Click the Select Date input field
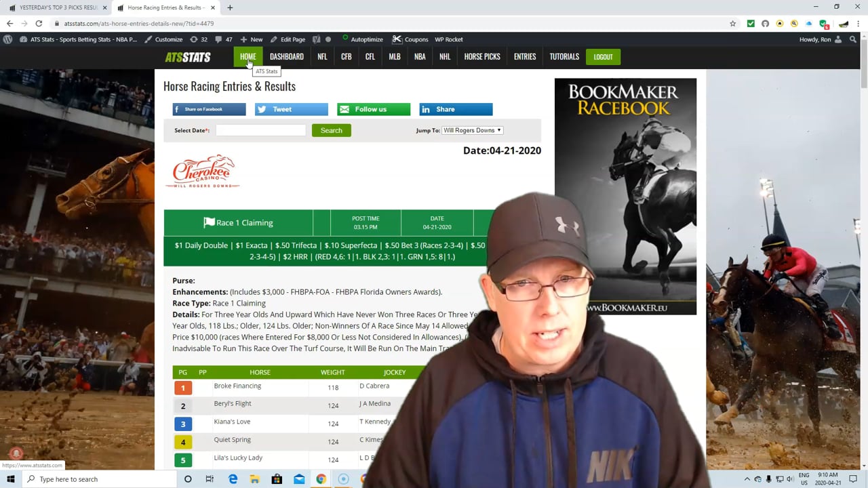This screenshot has width=868, height=488. click(261, 130)
